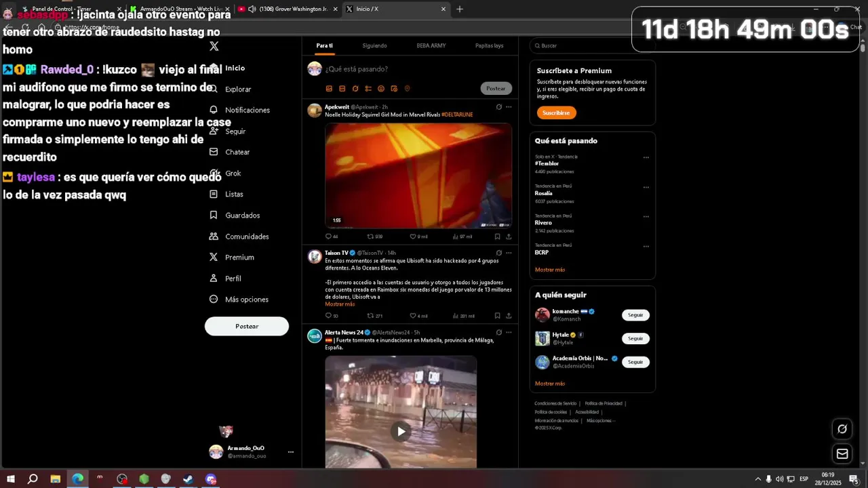Image resolution: width=868 pixels, height=488 pixels.
Task: Bookmark the Apekweit post
Action: pyautogui.click(x=497, y=237)
